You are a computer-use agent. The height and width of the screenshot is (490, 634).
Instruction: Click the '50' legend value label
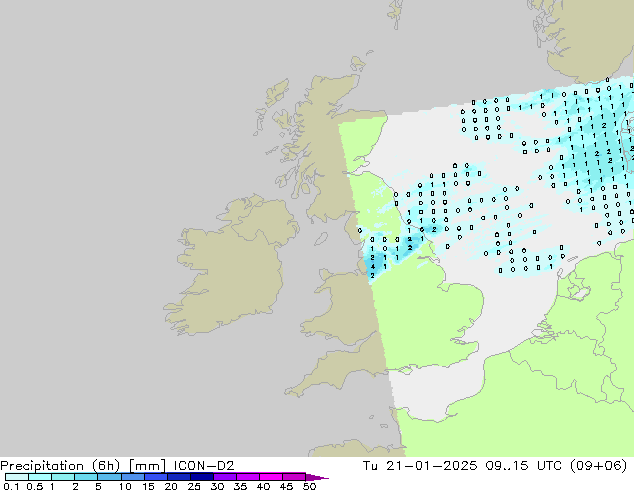309,486
